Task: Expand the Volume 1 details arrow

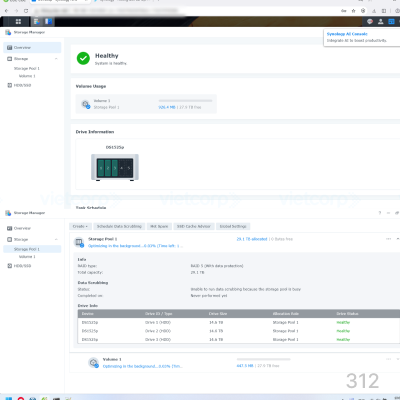Action: pyautogui.click(x=398, y=359)
